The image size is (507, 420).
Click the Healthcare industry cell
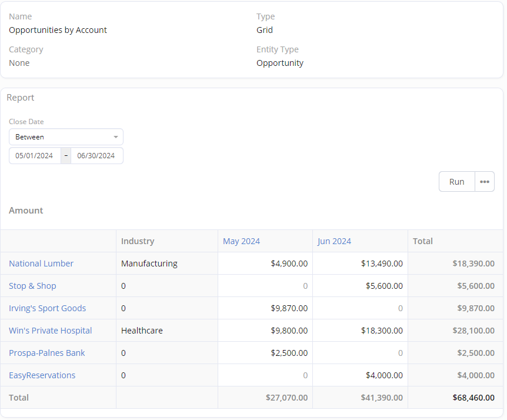[x=142, y=331]
